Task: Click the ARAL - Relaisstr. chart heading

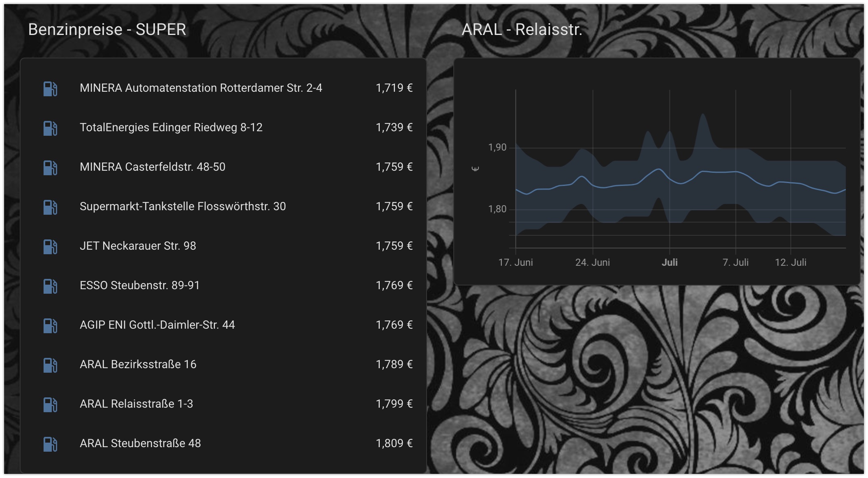Action: [522, 30]
